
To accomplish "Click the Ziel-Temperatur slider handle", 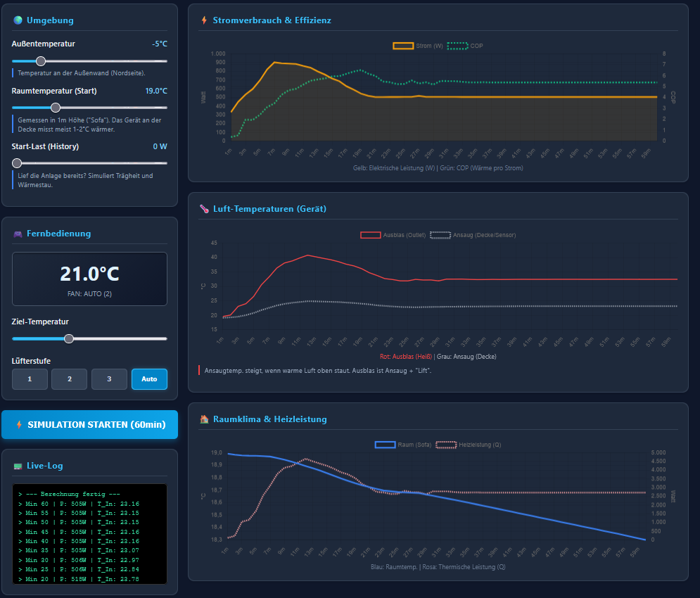I will coord(69,338).
